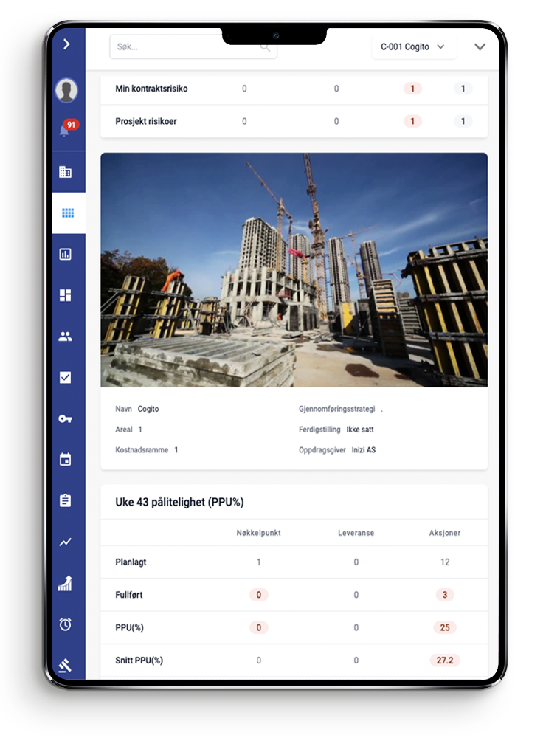Click grey badge 1 in Prosjekt risikoer row
The height and width of the screenshot is (738, 560).
click(463, 122)
